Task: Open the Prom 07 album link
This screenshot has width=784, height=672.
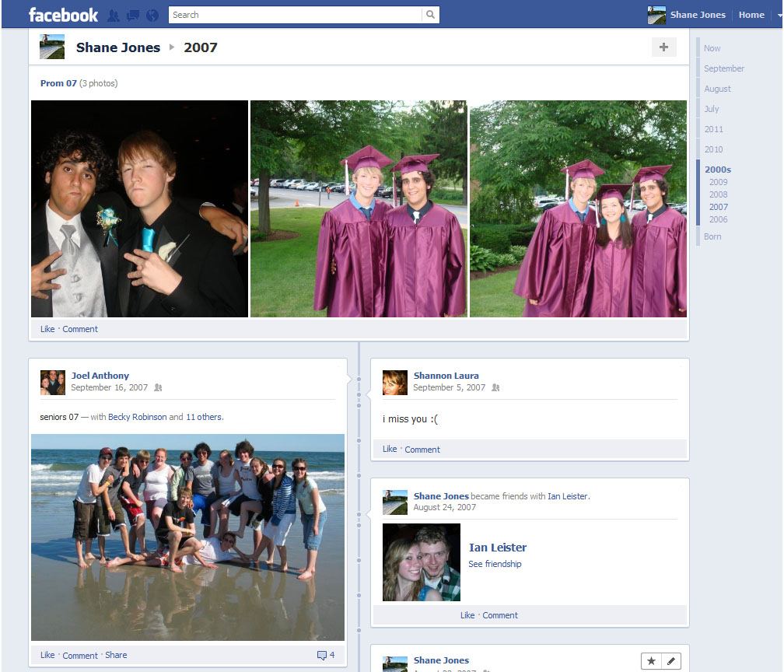Action: click(58, 83)
